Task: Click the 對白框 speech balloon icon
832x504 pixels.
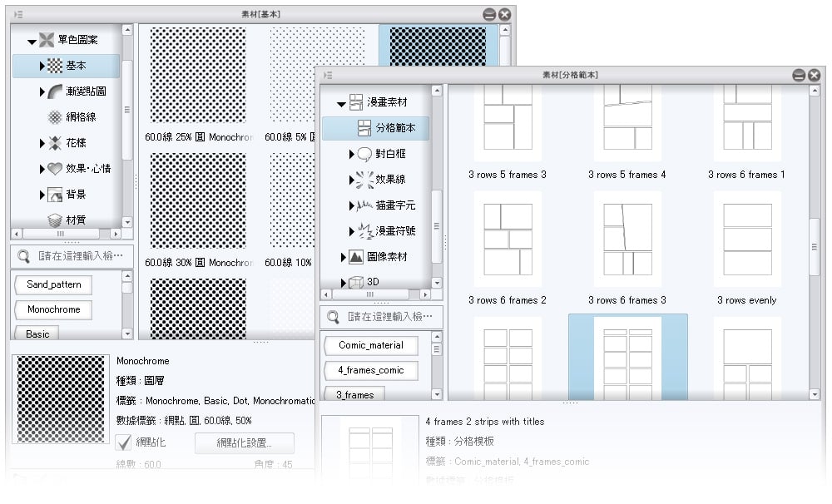Action: (x=364, y=154)
